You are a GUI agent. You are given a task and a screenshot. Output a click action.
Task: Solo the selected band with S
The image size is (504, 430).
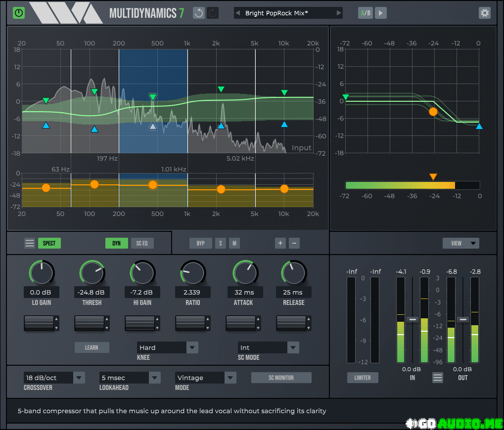221,243
